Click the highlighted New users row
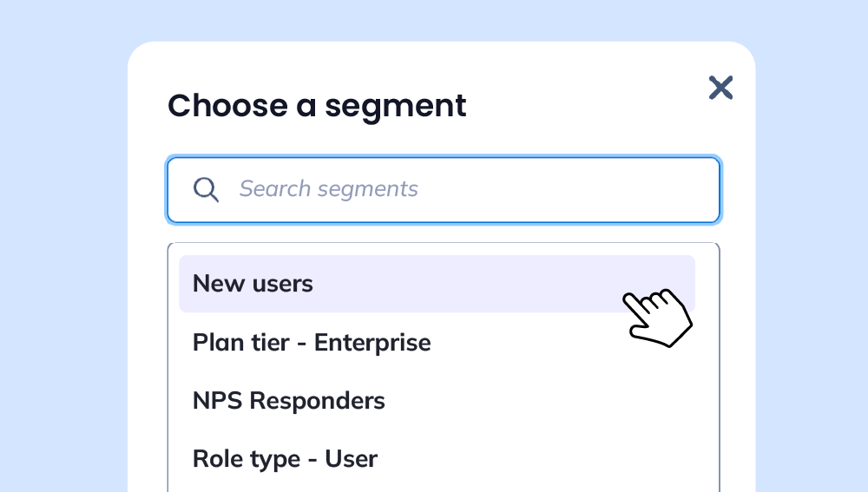 437,284
